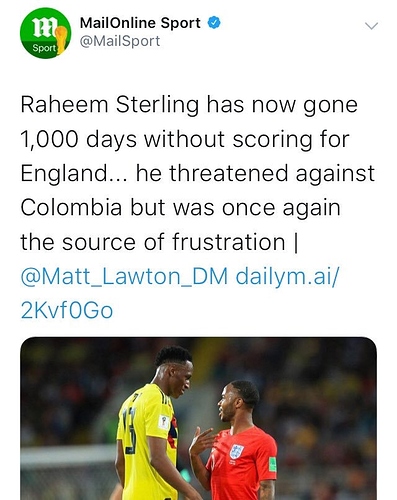The width and height of the screenshot is (397, 500).
Task: Click the 'Sport' label in the avatar
Action: [x=44, y=48]
